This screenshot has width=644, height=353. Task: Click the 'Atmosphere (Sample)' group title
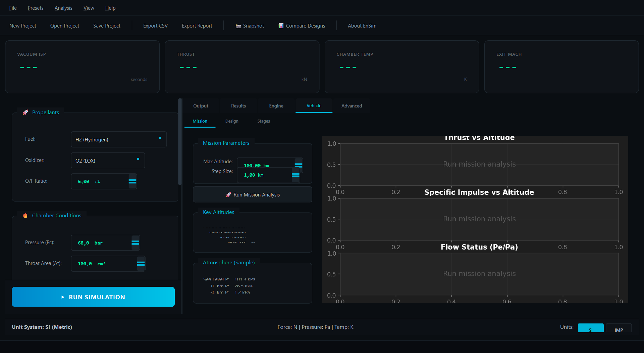coord(229,263)
